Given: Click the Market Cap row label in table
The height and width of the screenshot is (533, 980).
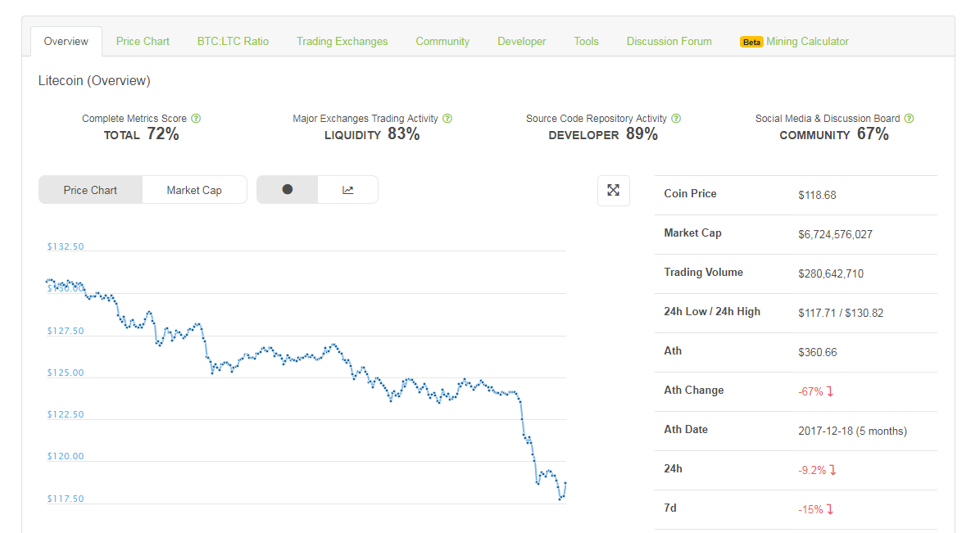Looking at the screenshot, I should [x=692, y=233].
